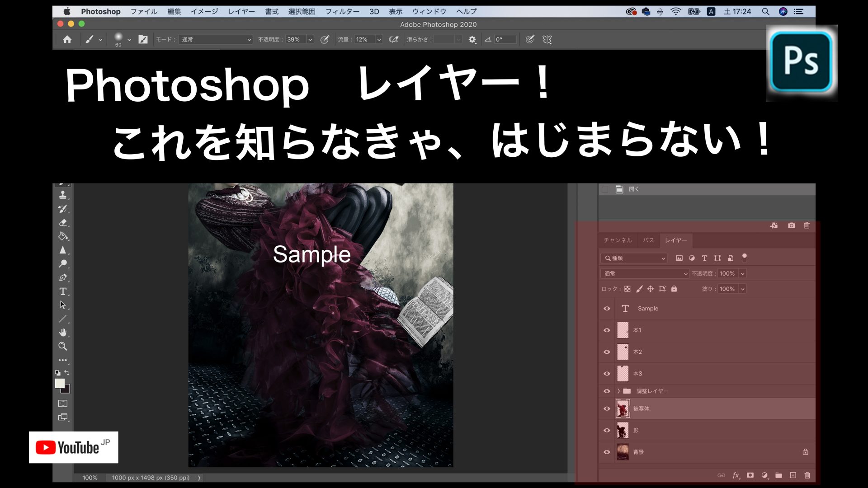Open the フィルター menu
The height and width of the screenshot is (488, 868).
click(342, 11)
